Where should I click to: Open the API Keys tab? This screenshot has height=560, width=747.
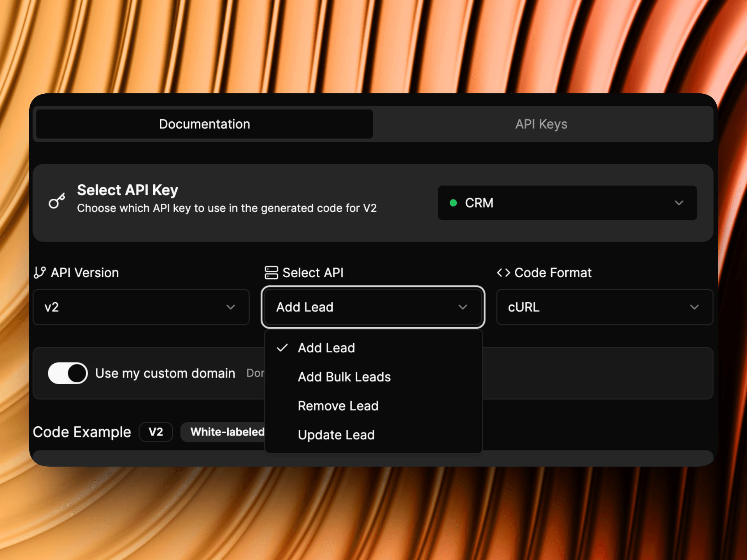tap(541, 124)
